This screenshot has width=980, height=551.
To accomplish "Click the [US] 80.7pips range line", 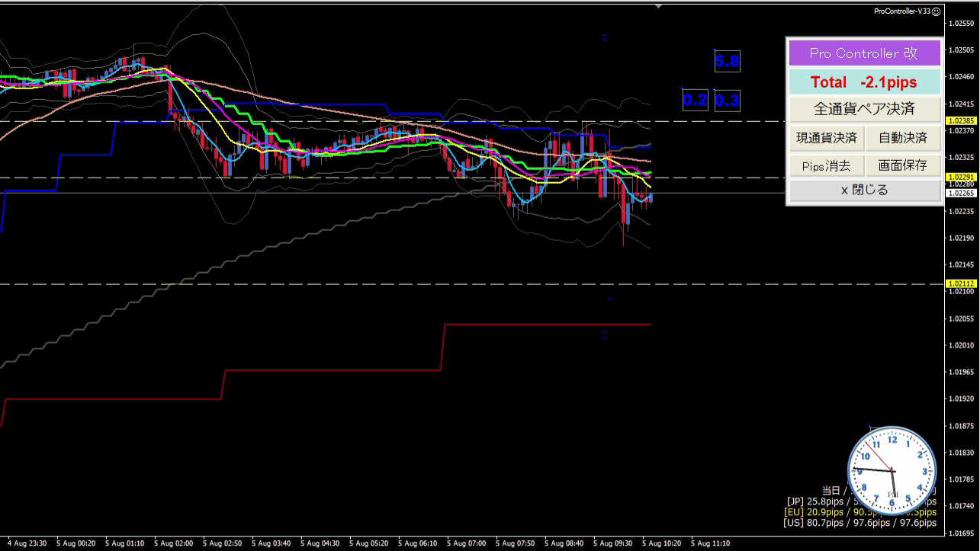I will tap(861, 524).
